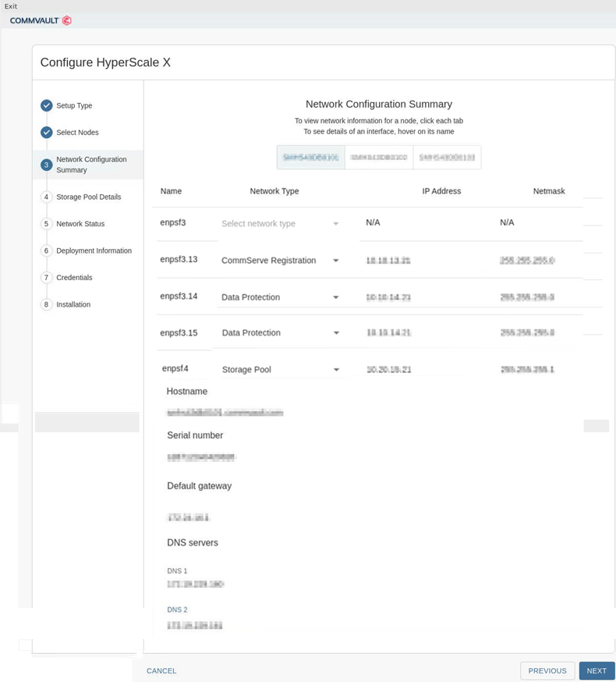Screen dimensions: 616x682
Task: Open the enpsf3 'Select network type' dropdown
Action: 280,224
